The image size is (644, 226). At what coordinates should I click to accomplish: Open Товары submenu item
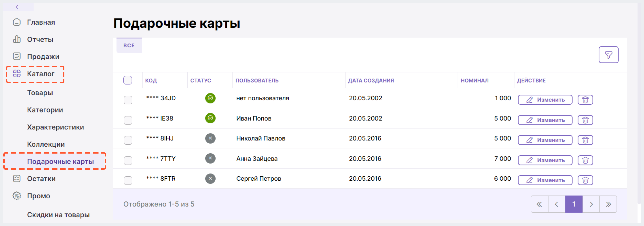40,93
